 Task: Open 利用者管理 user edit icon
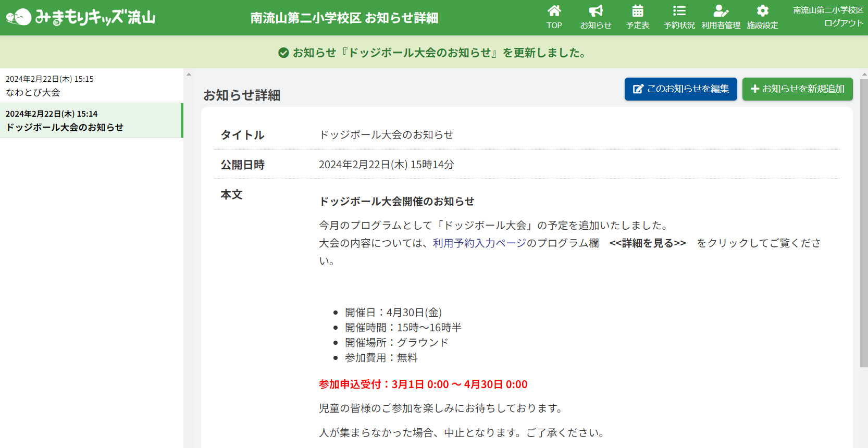pos(721,11)
